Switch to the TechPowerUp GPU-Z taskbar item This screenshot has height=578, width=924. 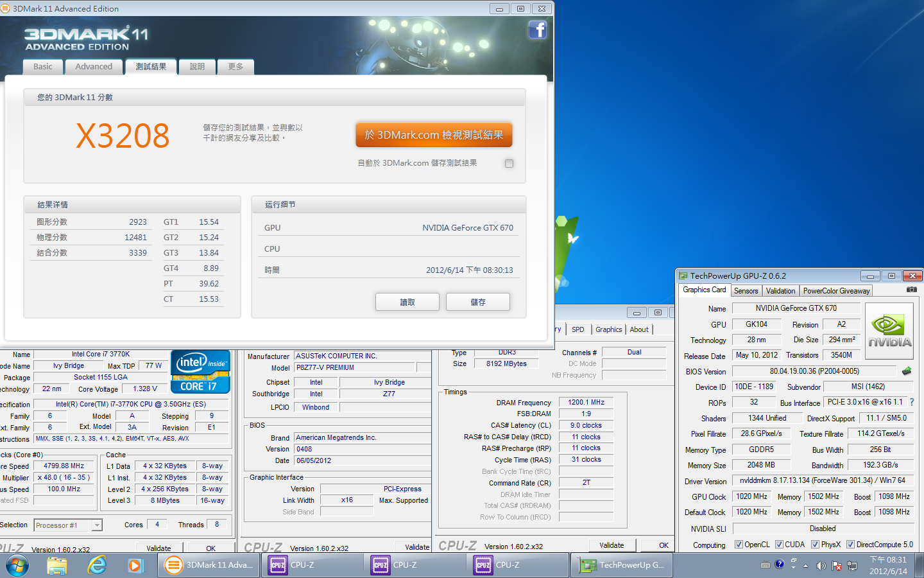[622, 565]
